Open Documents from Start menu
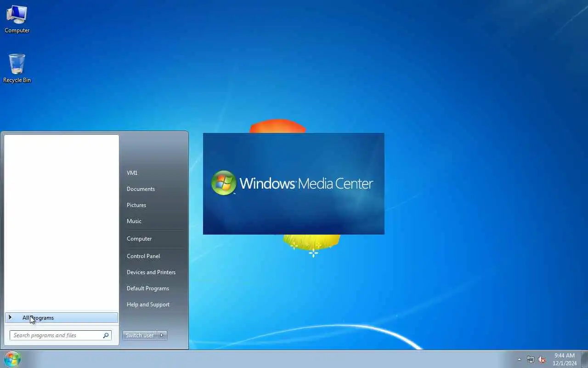588x368 pixels. click(x=141, y=189)
